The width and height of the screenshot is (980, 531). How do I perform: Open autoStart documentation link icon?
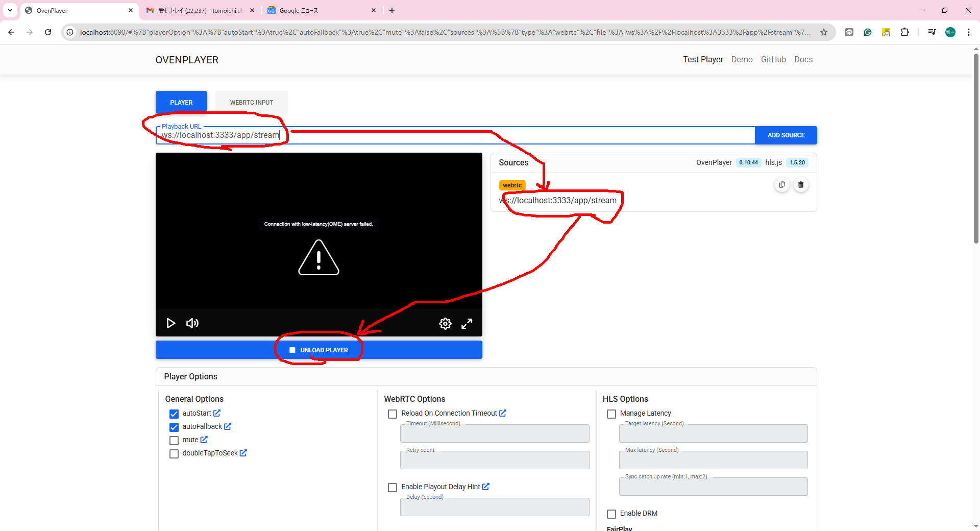[217, 413]
